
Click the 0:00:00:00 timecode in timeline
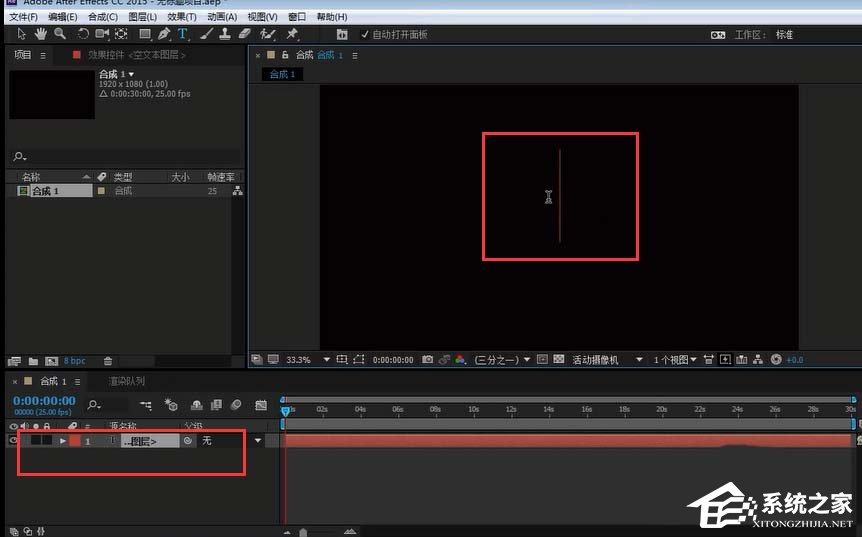pos(44,401)
